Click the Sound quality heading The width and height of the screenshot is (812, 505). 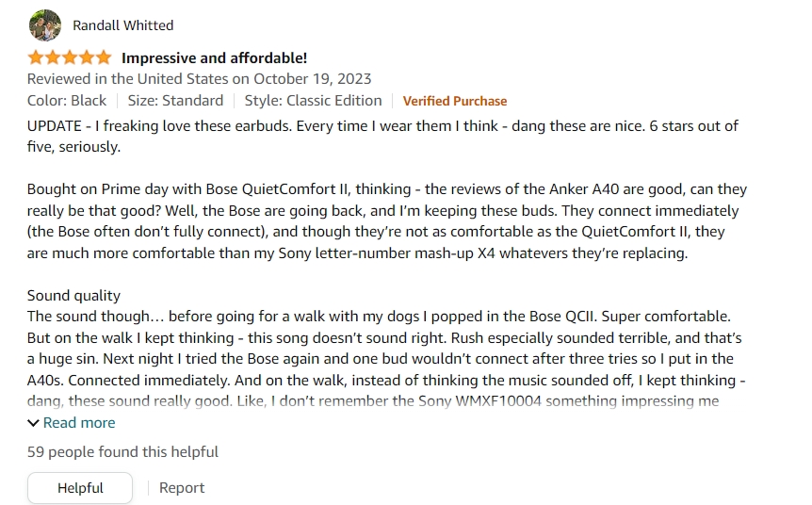[x=73, y=295]
